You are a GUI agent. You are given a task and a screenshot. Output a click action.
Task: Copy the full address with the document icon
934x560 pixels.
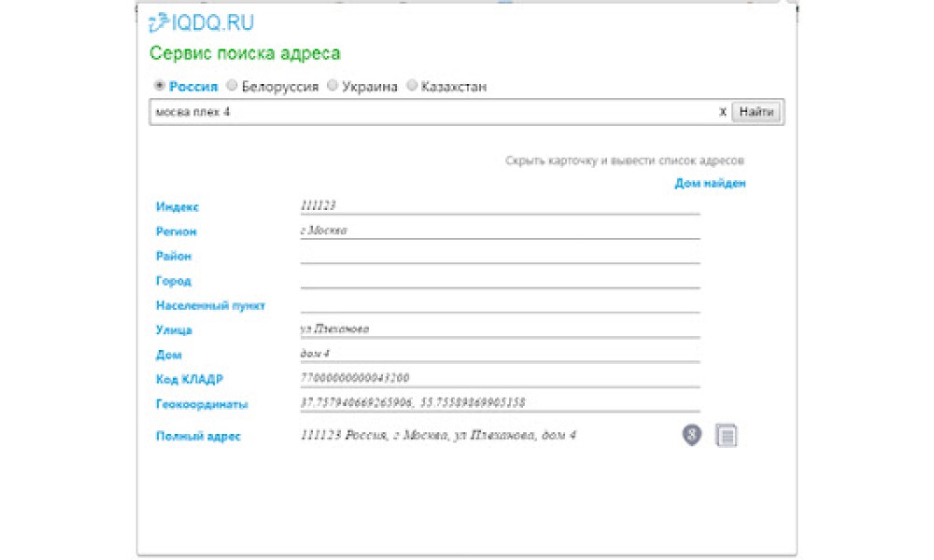tap(726, 436)
